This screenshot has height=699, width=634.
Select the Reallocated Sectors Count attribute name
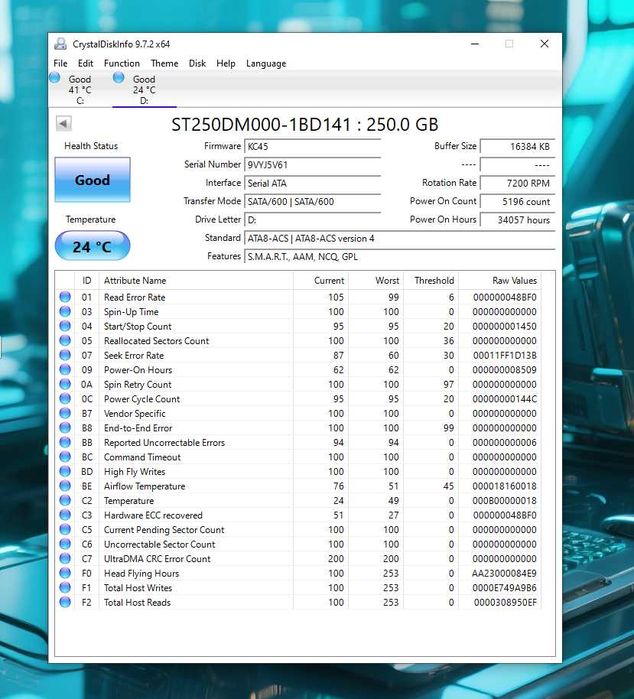[x=156, y=341]
